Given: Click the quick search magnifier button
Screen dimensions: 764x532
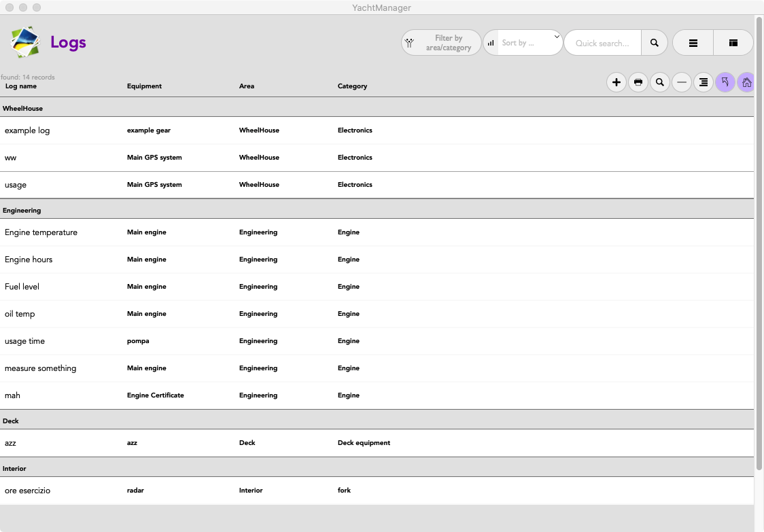Looking at the screenshot, I should coord(655,43).
